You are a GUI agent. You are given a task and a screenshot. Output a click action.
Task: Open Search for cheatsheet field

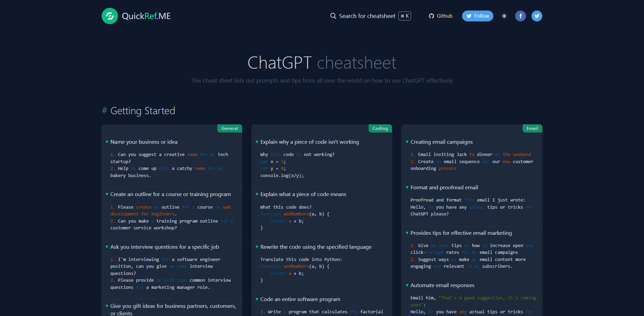(x=371, y=16)
